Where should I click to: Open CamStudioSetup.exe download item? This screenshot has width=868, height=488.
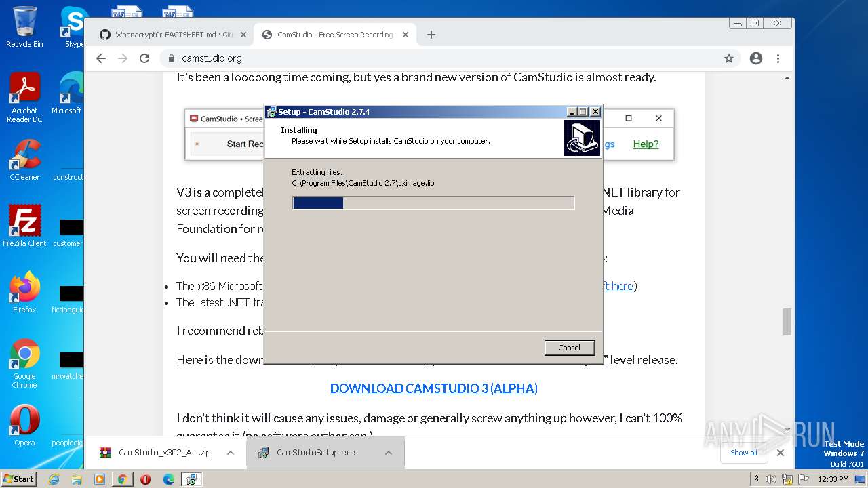point(316,453)
